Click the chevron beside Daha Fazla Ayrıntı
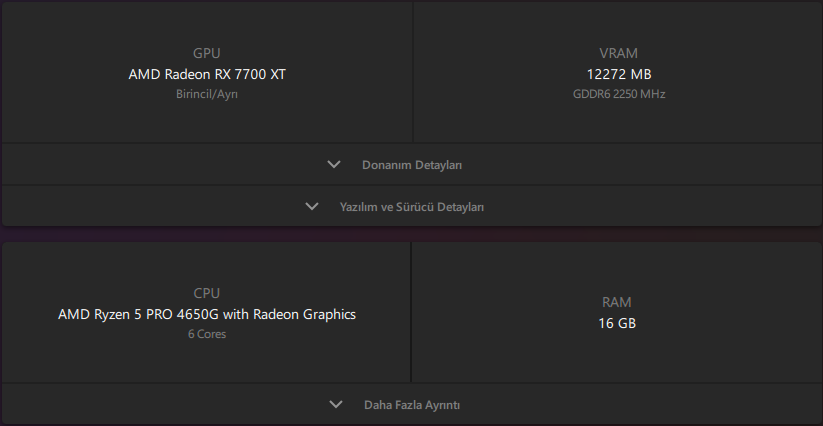Image resolution: width=823 pixels, height=426 pixels. click(336, 405)
